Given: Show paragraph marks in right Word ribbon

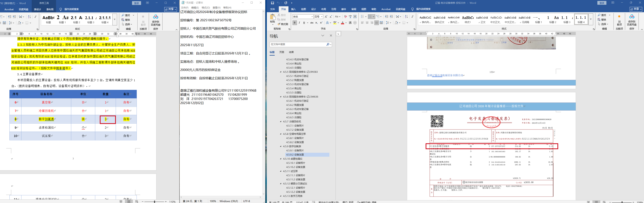Looking at the screenshot, I should [412, 17].
